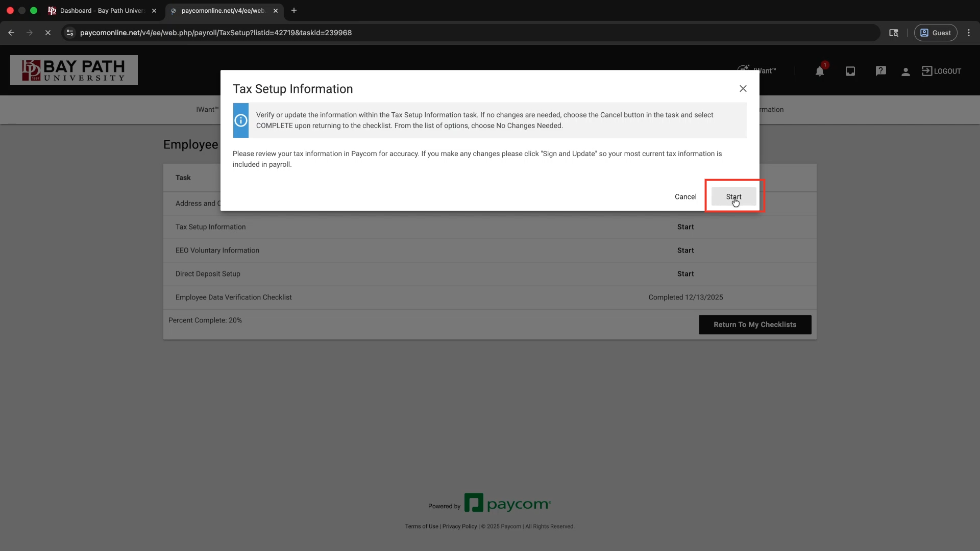Open a new browser tab
The image size is (980, 551).
pos(294,11)
